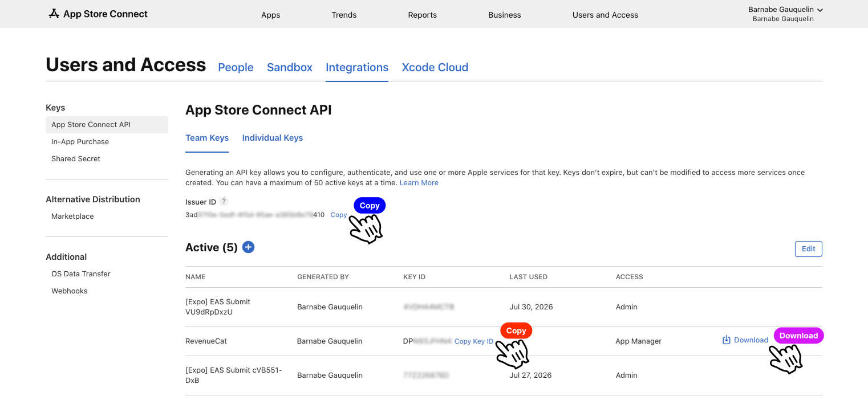Switch to the Individual Keys tab
Viewport: 868px width, 396px height.
tap(273, 138)
